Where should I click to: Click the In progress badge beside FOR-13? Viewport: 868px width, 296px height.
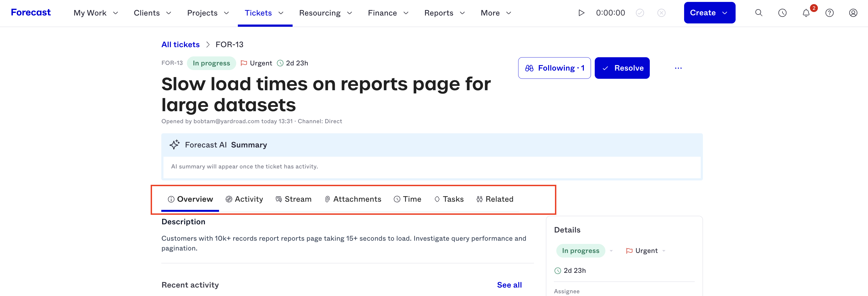[211, 63]
